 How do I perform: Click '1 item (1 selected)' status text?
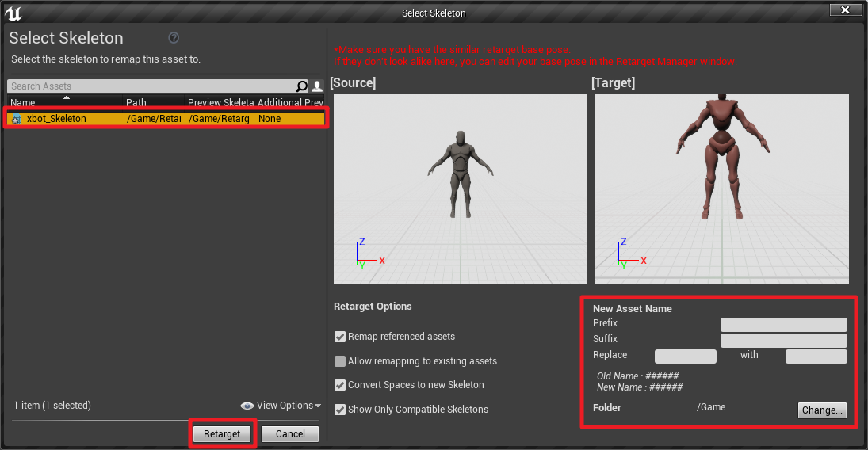click(52, 406)
